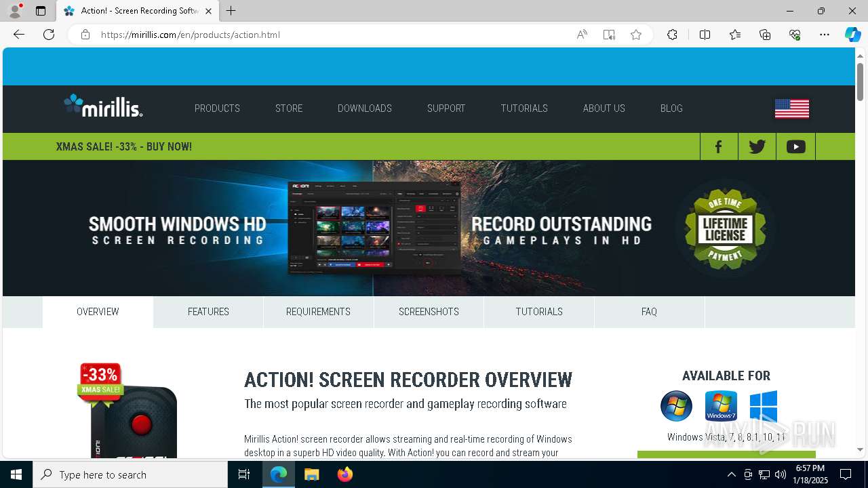Viewport: 868px width, 488px height.
Task: Click the browser Back arrow
Action: 19,35
